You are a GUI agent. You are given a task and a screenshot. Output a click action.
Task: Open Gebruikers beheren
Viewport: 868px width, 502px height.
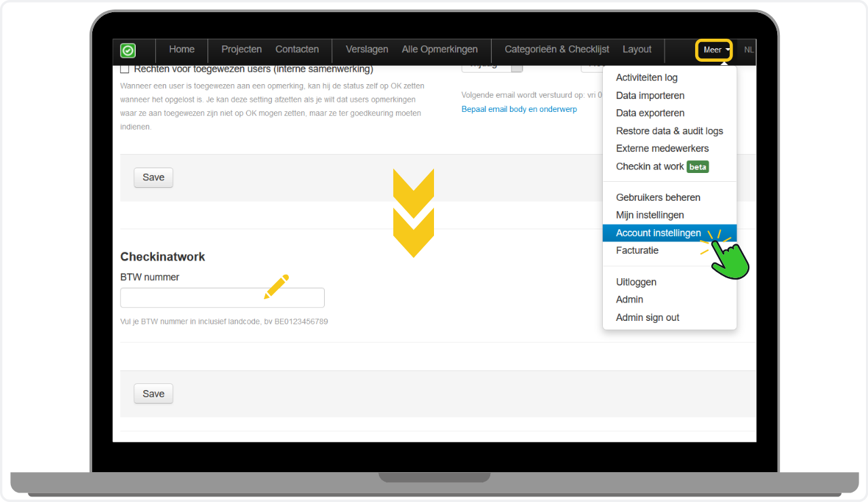(669, 197)
